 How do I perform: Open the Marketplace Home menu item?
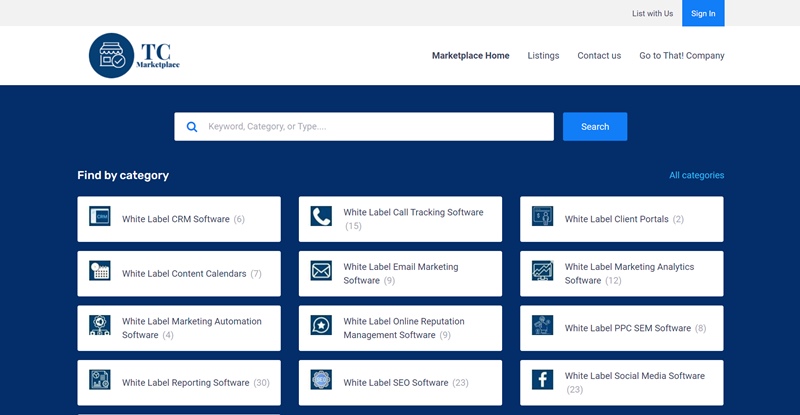(470, 56)
